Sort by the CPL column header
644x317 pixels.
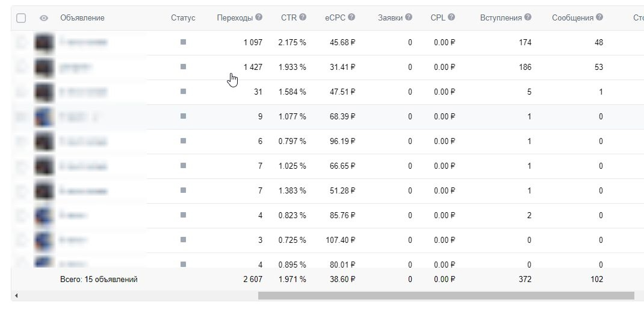438,17
